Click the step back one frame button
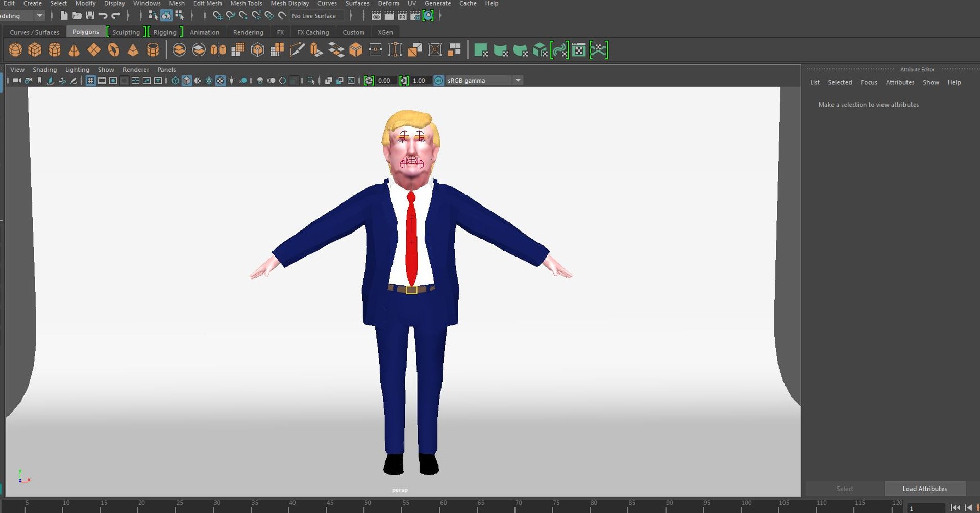 point(968,508)
